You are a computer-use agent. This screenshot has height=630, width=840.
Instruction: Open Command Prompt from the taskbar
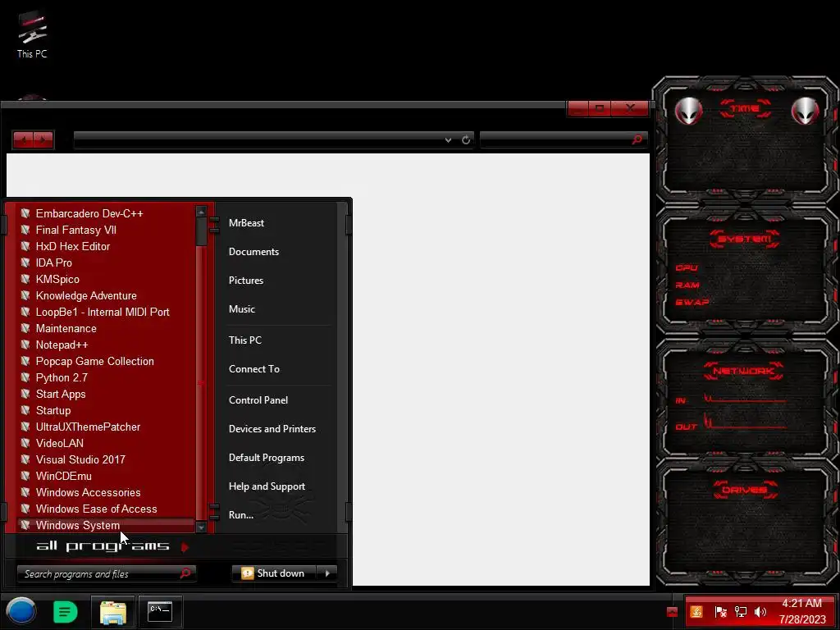click(x=160, y=612)
